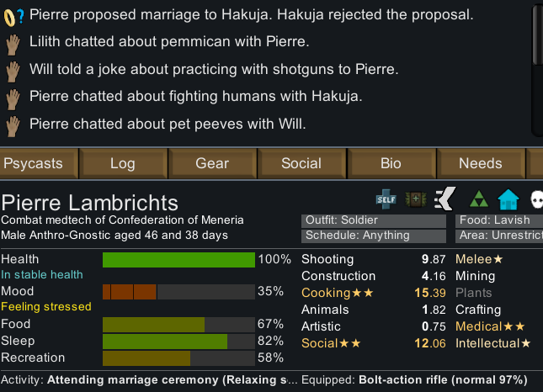Viewport: 543px width, 392px height.
Task: Click the Mood bar at 35%
Action: 178,292
